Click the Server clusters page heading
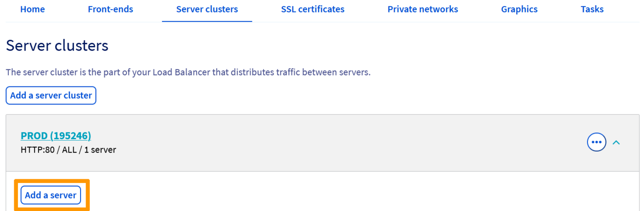The height and width of the screenshot is (211, 644). 57,46
